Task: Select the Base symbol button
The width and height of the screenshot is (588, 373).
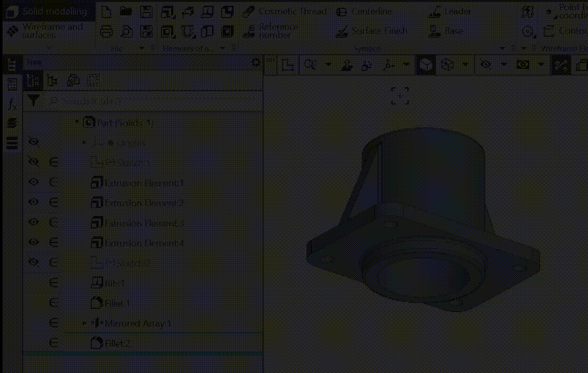Action: (446, 31)
